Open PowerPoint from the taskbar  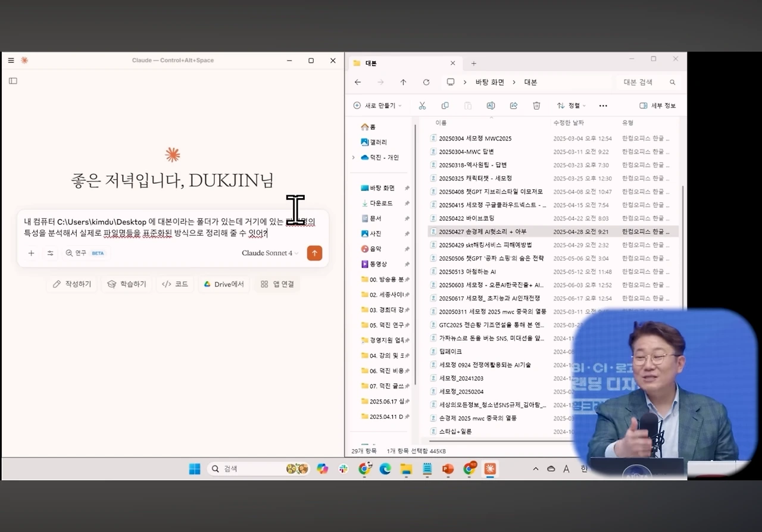[x=448, y=469]
